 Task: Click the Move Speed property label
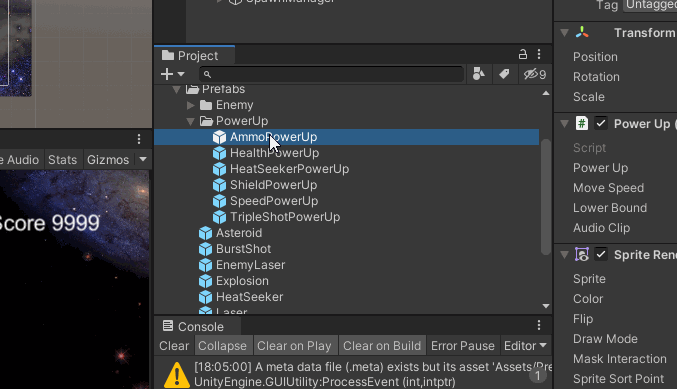(x=608, y=188)
